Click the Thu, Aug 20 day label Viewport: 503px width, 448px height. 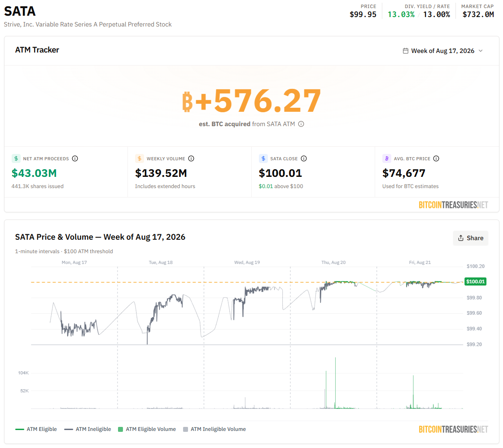click(334, 263)
